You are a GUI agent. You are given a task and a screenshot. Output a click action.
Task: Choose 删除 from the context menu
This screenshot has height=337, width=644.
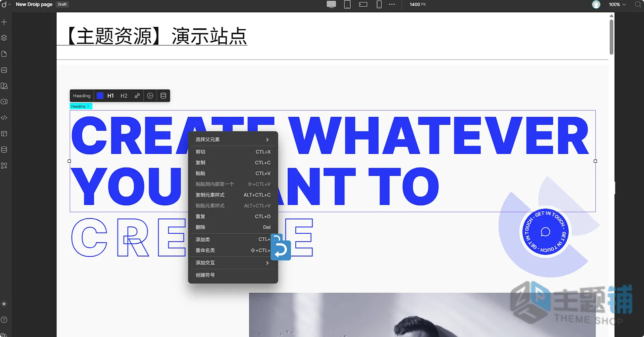[x=233, y=227]
